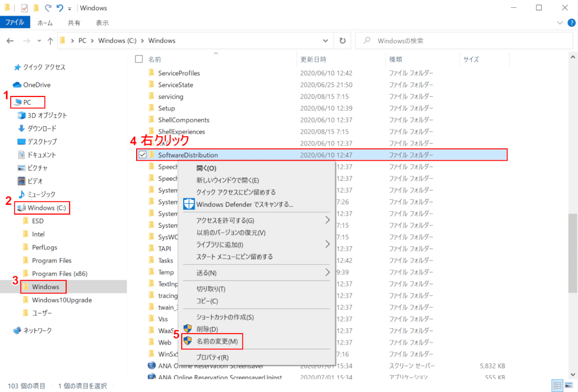Click the Windowsの検索 search box

click(x=464, y=41)
